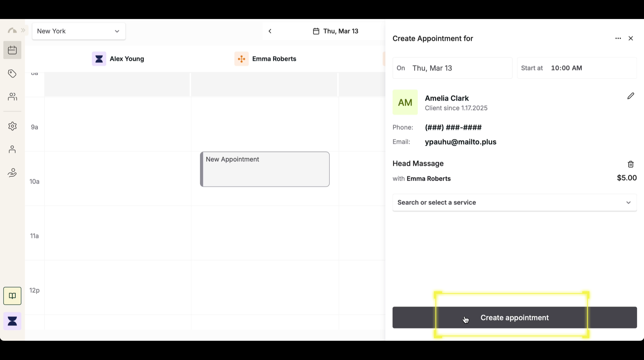Open Thu, Mar 13 date picker in header
Image resolution: width=644 pixels, height=360 pixels.
tap(336, 31)
